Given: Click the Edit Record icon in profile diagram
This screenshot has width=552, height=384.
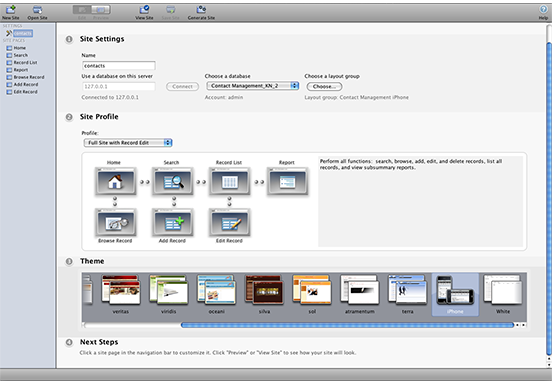Looking at the screenshot, I should 230,222.
